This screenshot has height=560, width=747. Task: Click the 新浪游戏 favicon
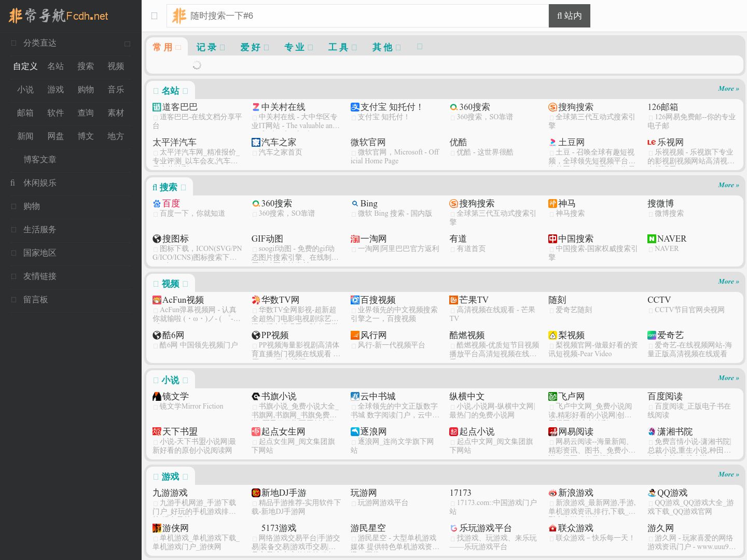pos(552,493)
